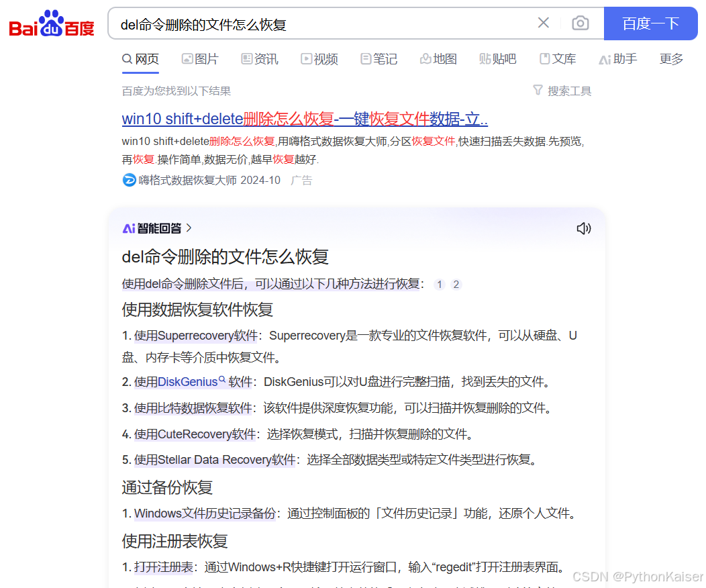The height and width of the screenshot is (588, 706).
Task: Click the 使用数据恢复软件恢复 heading
Action: point(198,309)
